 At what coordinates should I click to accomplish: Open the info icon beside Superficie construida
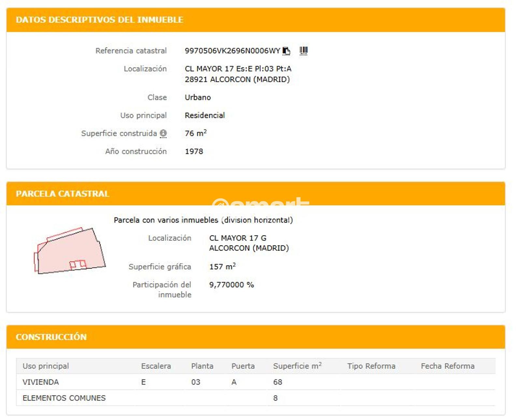163,133
